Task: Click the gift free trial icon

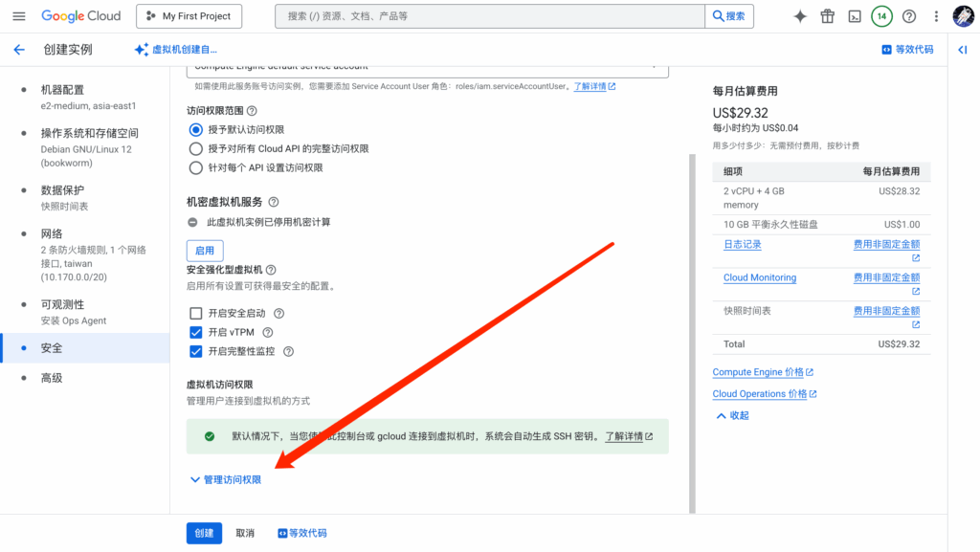Action: tap(828, 16)
